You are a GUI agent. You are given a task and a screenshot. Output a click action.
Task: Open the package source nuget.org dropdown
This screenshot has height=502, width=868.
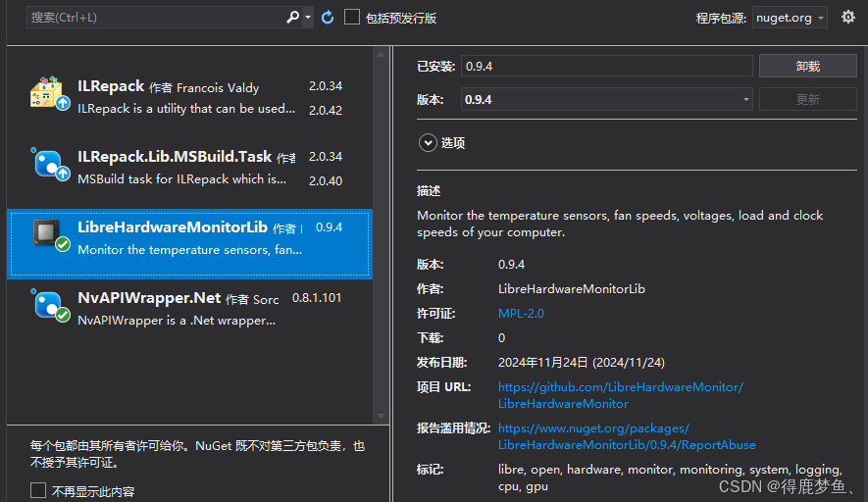coord(790,18)
